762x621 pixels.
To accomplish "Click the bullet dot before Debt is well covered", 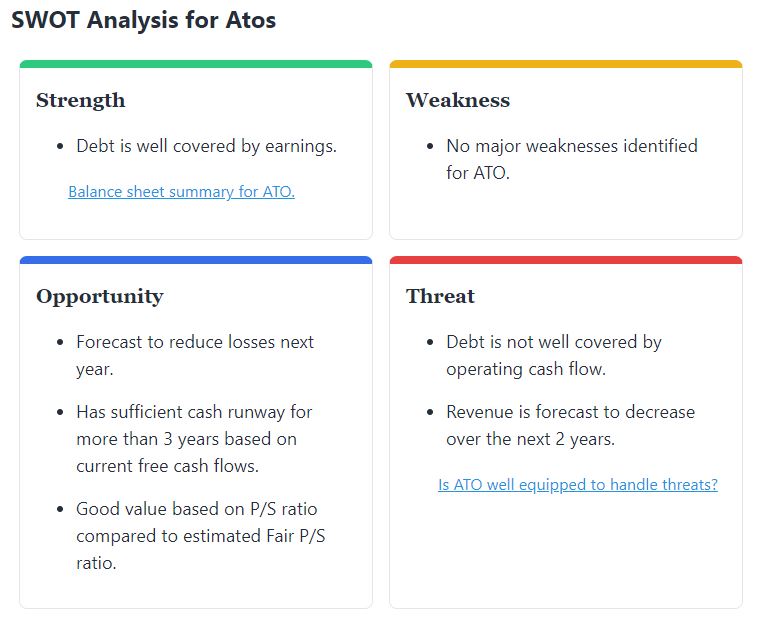I will 60,146.
